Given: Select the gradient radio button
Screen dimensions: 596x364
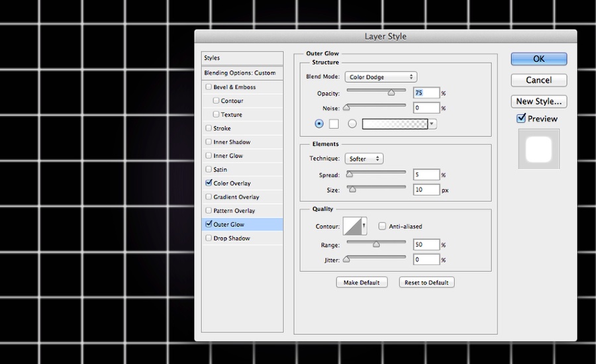Looking at the screenshot, I should pyautogui.click(x=352, y=124).
